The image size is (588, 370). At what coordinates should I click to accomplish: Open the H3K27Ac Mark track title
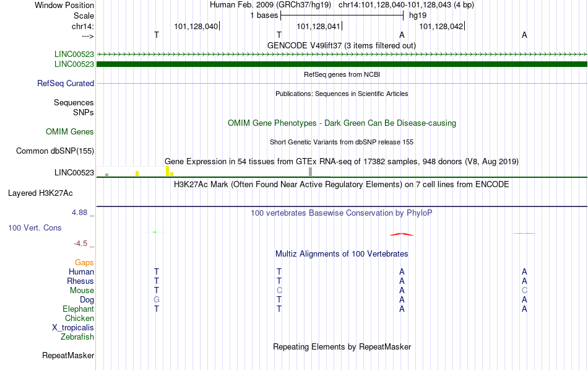click(x=342, y=185)
